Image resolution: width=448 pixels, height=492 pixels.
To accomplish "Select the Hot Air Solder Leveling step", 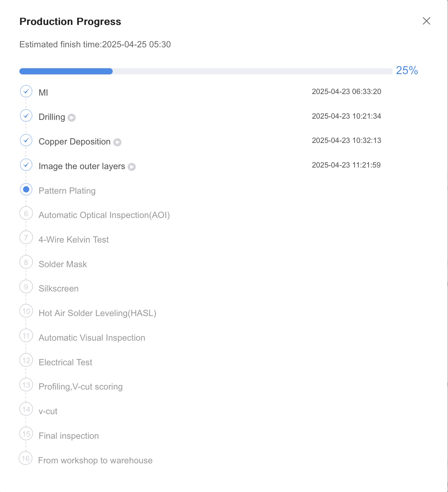I will (x=97, y=313).
